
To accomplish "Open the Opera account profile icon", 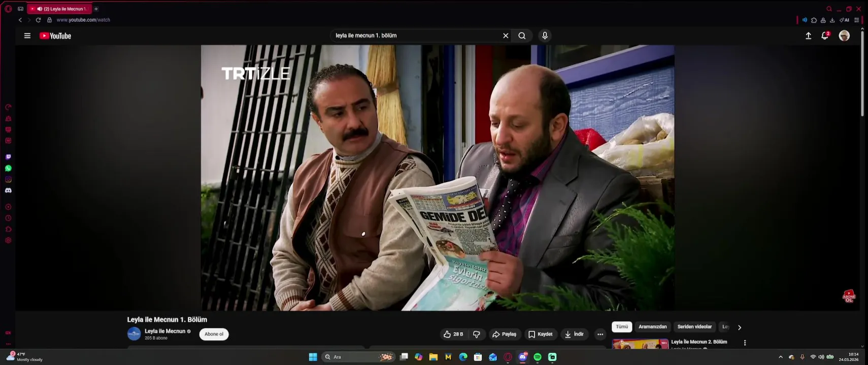I will 823,20.
